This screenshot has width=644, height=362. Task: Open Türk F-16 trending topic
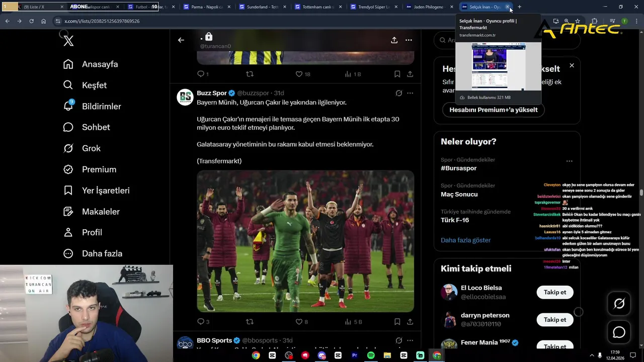tap(455, 220)
